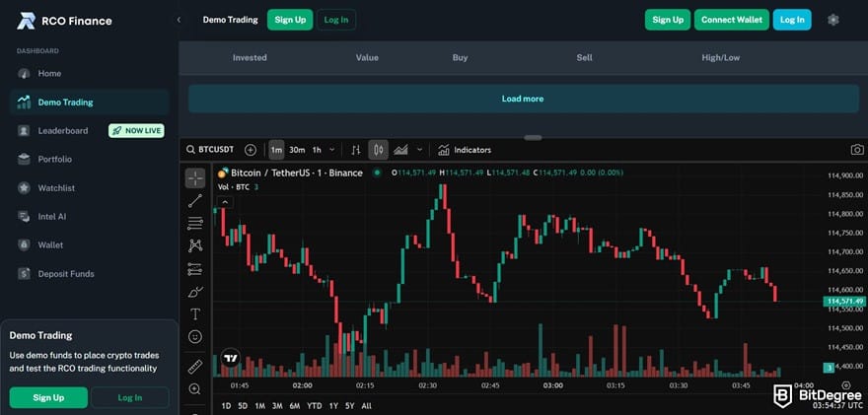Click Log In in the Demo Trading card
Screen dimensions: 868x415
[130, 398]
